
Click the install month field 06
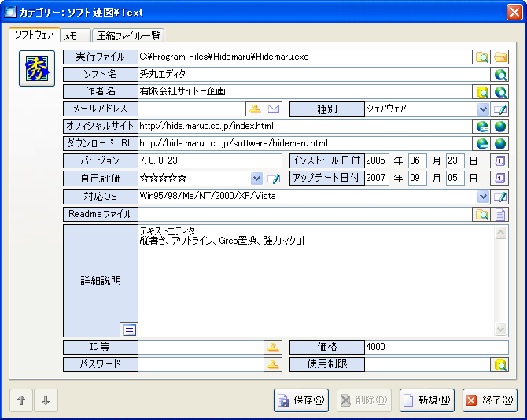(x=418, y=161)
